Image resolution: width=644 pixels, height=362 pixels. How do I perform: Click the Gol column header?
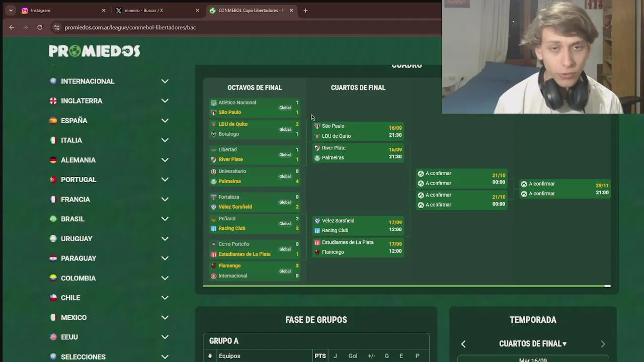click(x=353, y=356)
